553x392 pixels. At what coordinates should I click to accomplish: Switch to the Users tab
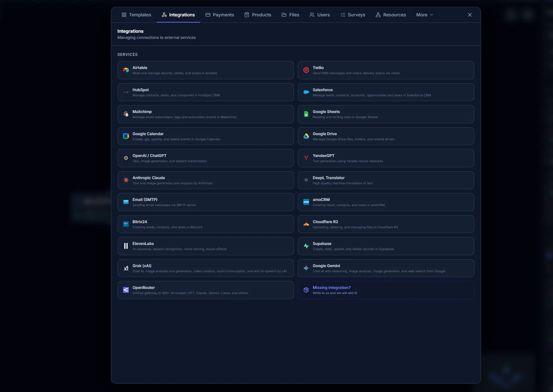pyautogui.click(x=320, y=15)
